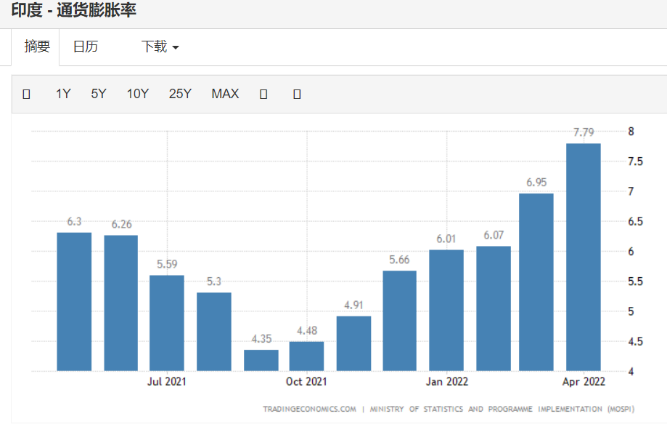Open the 摘要 tab
Viewport: 668px width, 435px height.
pyautogui.click(x=37, y=46)
